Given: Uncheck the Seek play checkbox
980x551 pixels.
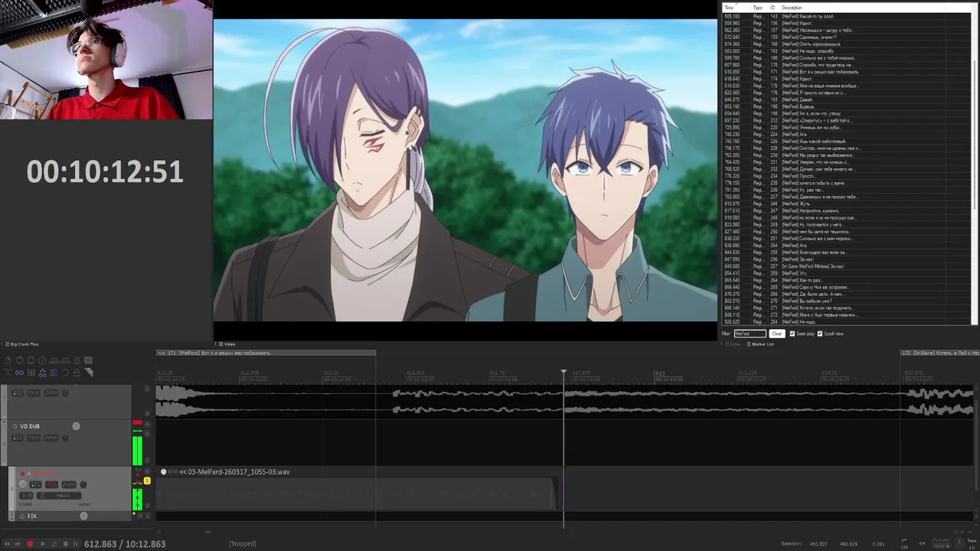Looking at the screenshot, I should pos(792,334).
